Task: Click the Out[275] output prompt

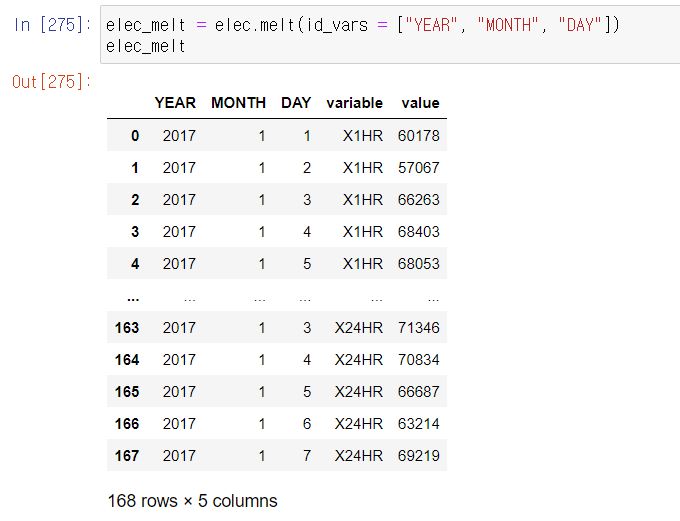Action: point(52,82)
